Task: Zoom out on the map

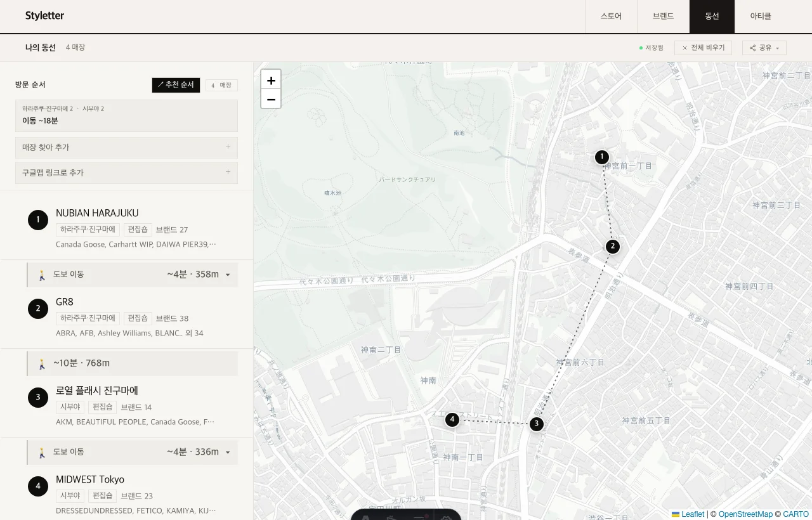Action: (x=271, y=99)
